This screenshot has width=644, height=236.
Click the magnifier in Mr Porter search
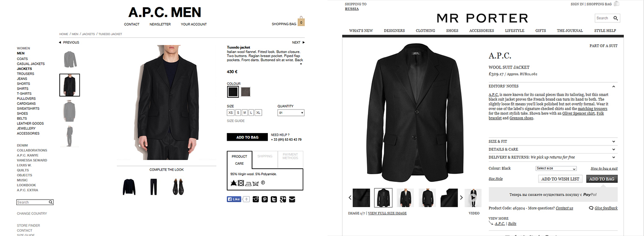point(616,18)
